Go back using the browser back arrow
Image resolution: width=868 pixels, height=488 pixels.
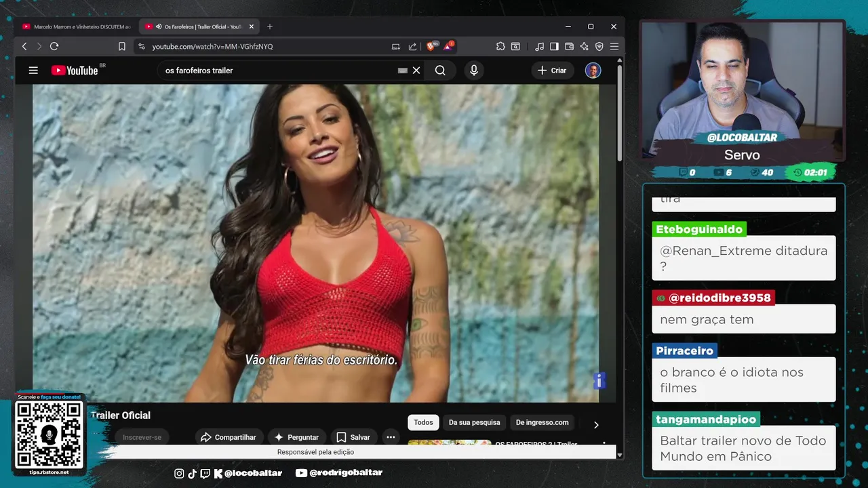point(24,46)
